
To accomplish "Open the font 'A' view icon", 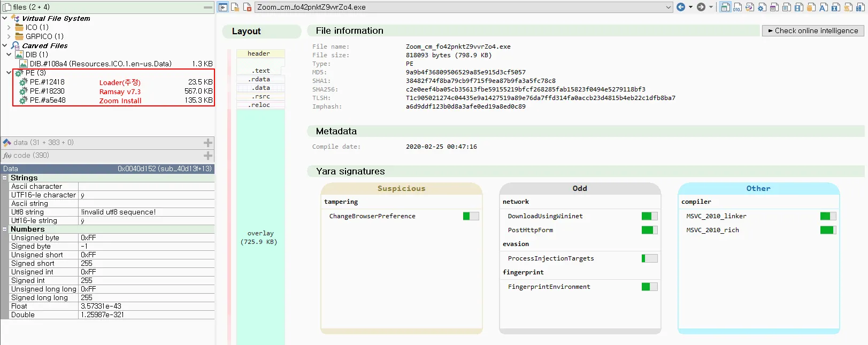I will pos(824,7).
